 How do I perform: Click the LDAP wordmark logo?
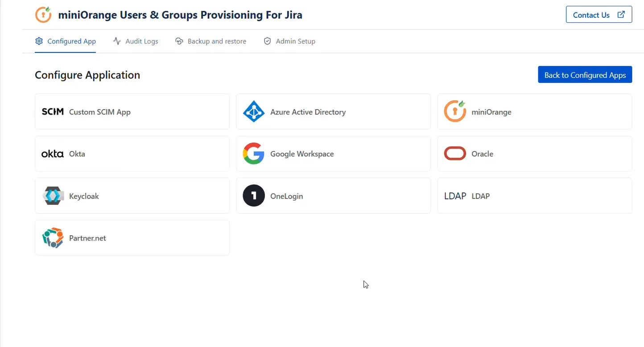(455, 196)
